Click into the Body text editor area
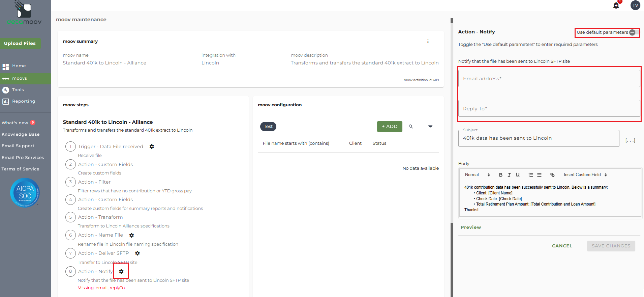This screenshot has width=644, height=297. click(550, 199)
